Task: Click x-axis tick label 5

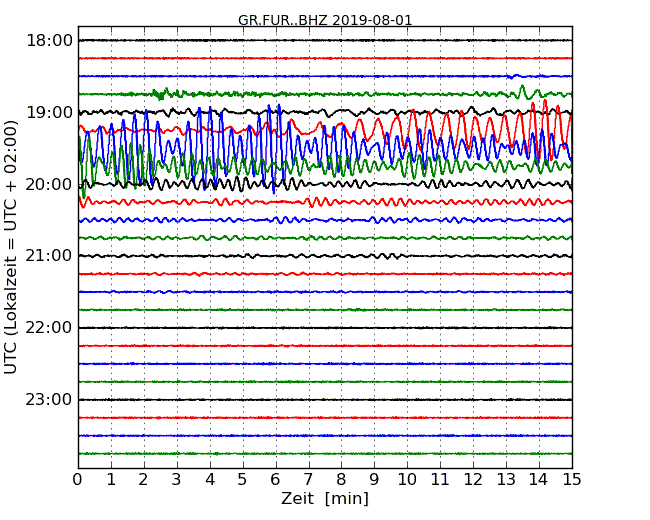Action: coord(243,479)
